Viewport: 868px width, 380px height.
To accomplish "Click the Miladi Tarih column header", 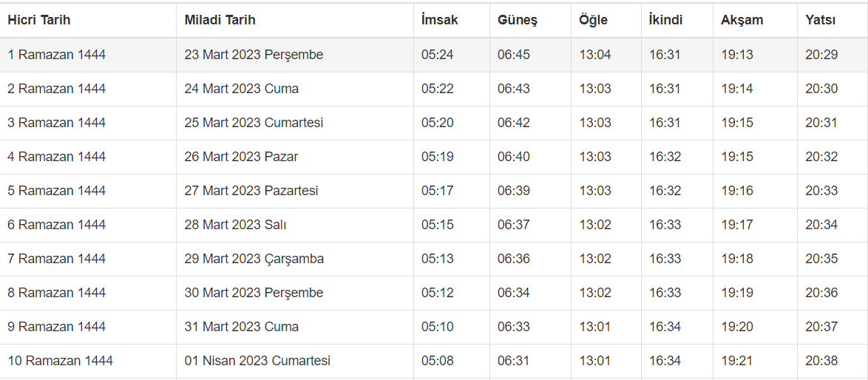I will click(220, 20).
